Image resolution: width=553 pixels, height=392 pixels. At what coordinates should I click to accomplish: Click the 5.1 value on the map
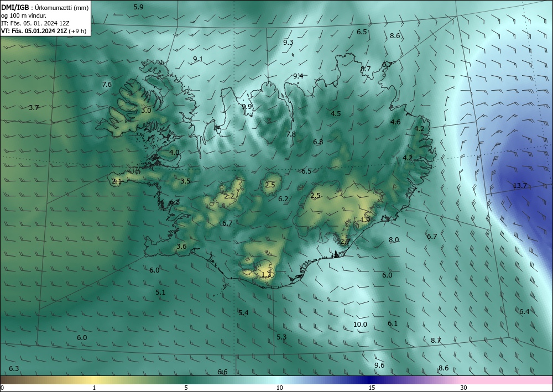(x=160, y=292)
